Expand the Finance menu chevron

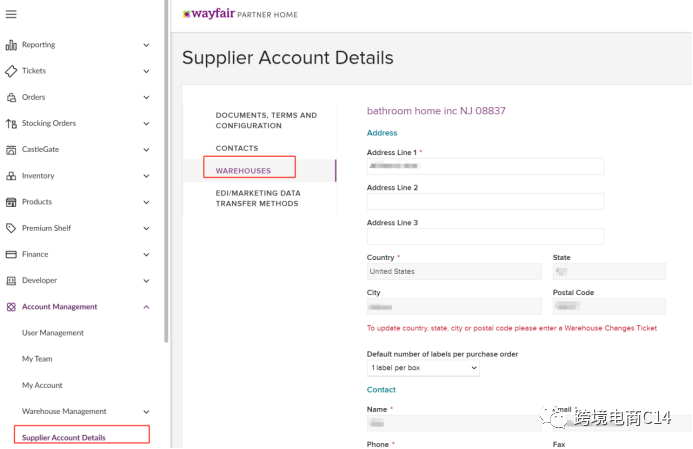pos(146,255)
